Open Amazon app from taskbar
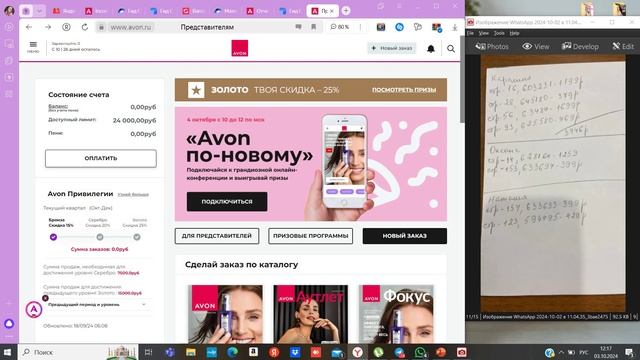 point(253,352)
